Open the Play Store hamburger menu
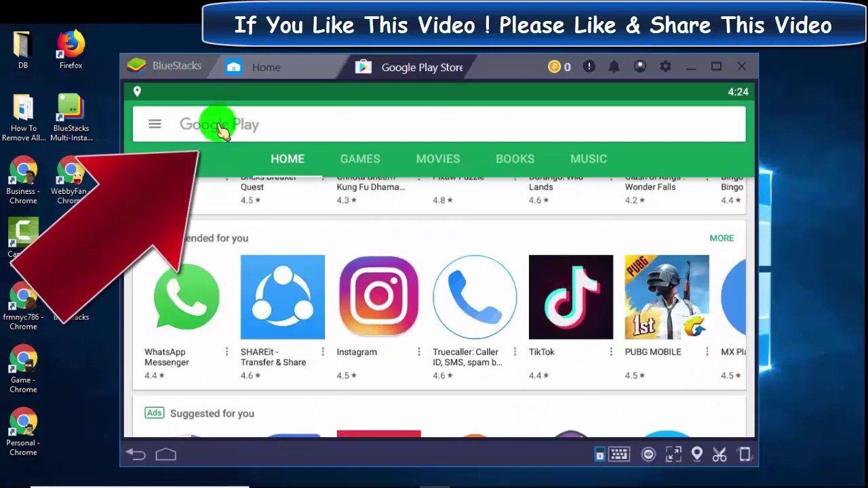This screenshot has width=868, height=488. (155, 124)
